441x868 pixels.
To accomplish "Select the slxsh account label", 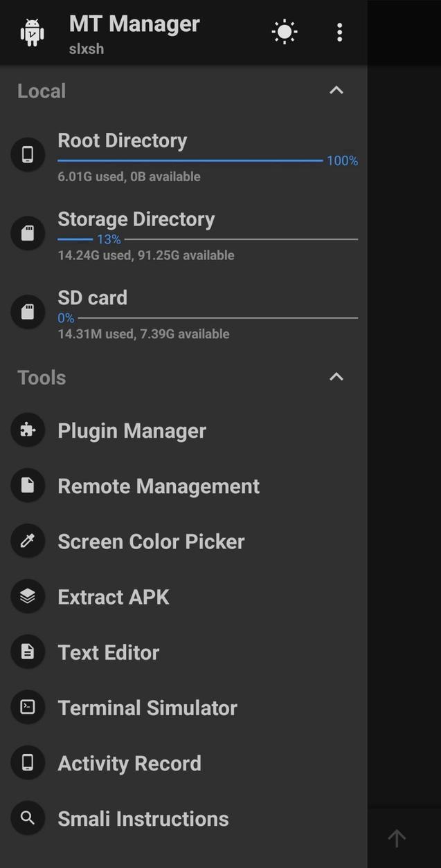I will click(87, 48).
